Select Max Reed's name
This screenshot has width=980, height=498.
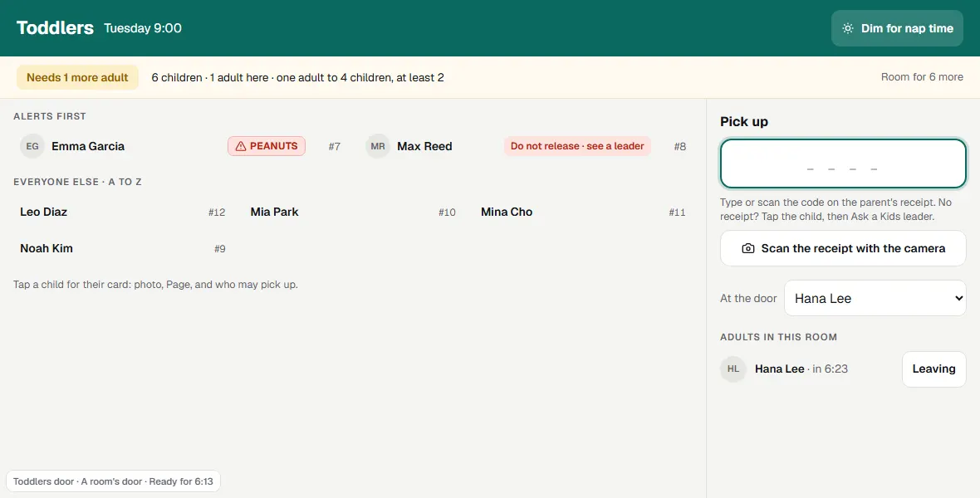tap(424, 146)
